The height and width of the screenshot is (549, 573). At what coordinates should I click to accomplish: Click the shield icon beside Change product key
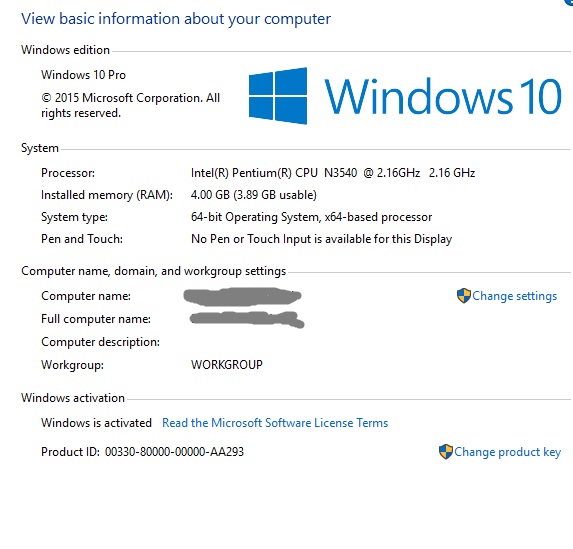click(445, 452)
